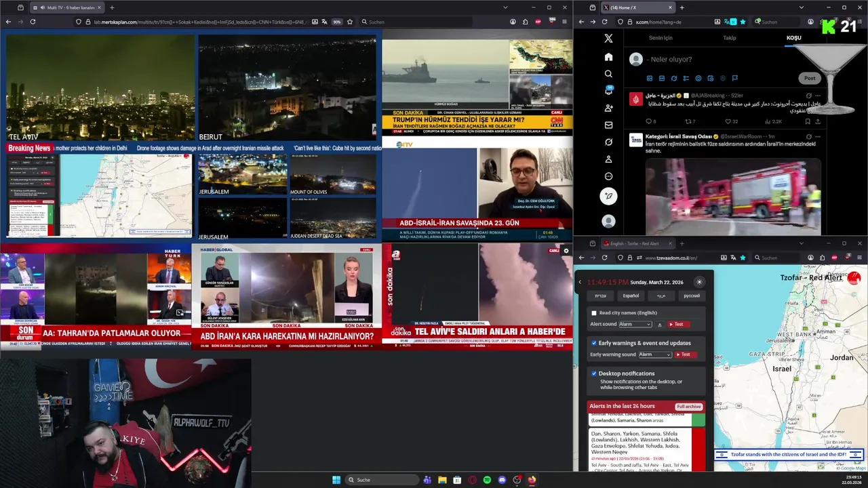This screenshot has height=488, width=868.
Task: Open Early warning sound dropdown
Action: pos(655,354)
